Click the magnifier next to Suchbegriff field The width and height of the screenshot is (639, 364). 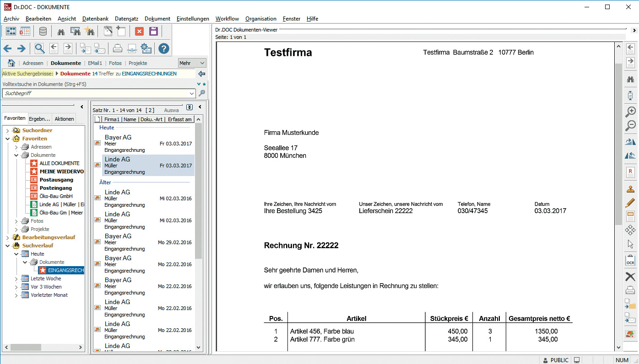pyautogui.click(x=202, y=93)
